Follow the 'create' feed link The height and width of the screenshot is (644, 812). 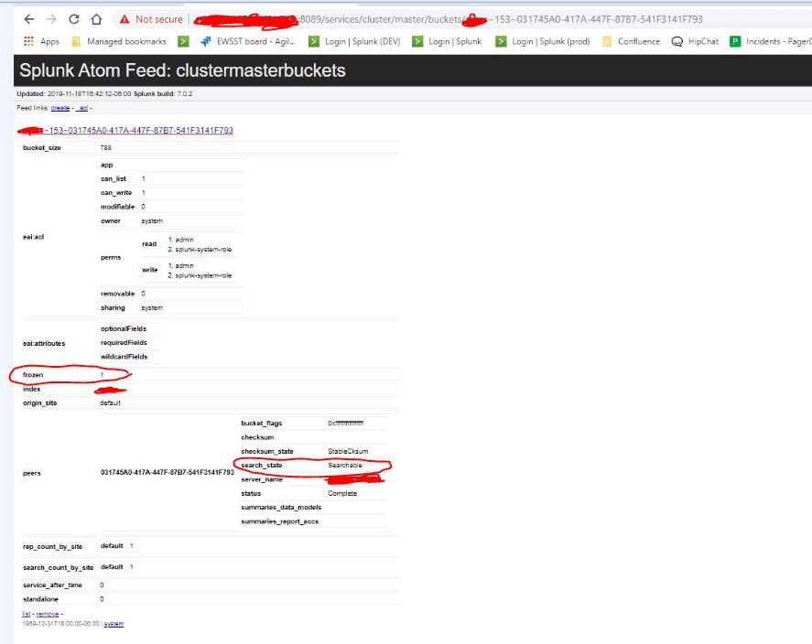pyautogui.click(x=60, y=108)
